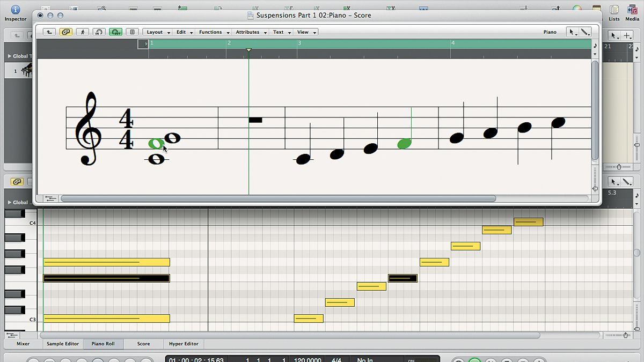The height and width of the screenshot is (362, 644).
Task: Expand Global Tracks in the Arrange area
Action: (x=10, y=56)
